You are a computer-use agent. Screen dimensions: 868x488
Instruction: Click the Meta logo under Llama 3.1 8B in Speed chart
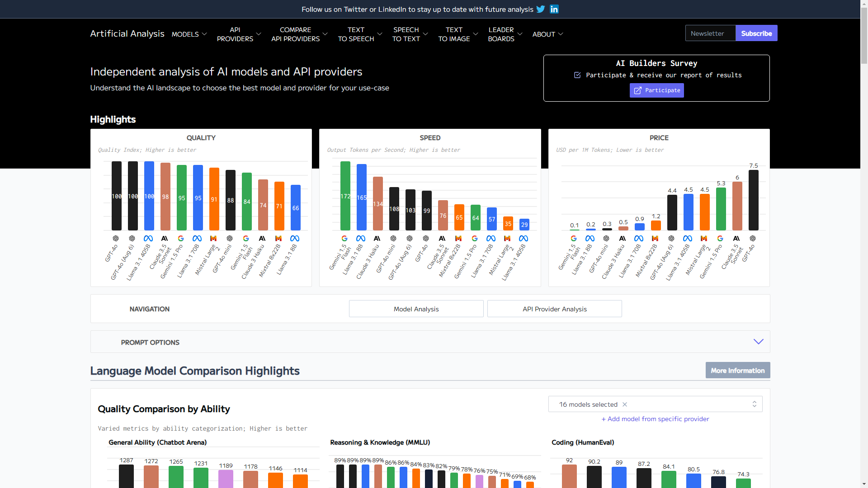pyautogui.click(x=361, y=238)
